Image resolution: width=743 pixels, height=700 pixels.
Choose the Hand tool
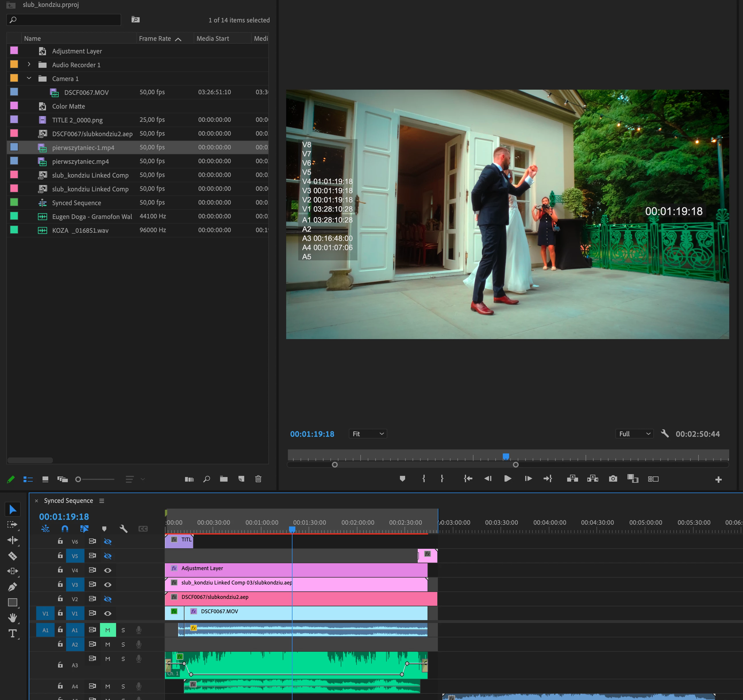pos(12,618)
